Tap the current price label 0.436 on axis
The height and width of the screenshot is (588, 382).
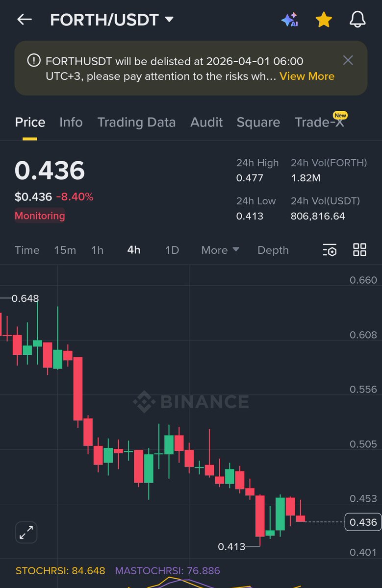coord(363,522)
